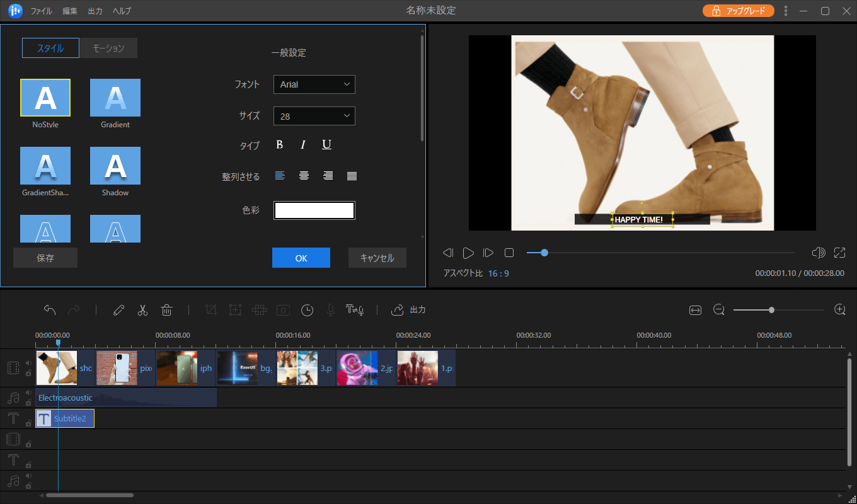Click the zoom-in magnifier on timeline
Image resolution: width=857 pixels, height=504 pixels.
tap(839, 310)
